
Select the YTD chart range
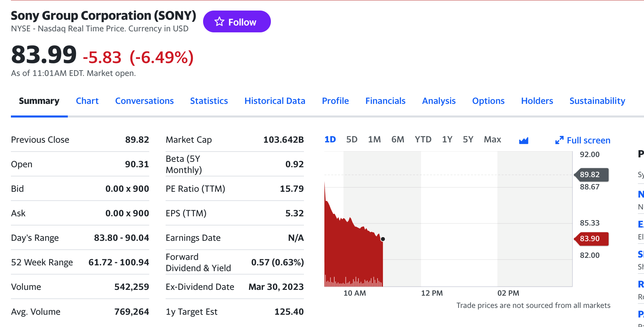coord(423,139)
